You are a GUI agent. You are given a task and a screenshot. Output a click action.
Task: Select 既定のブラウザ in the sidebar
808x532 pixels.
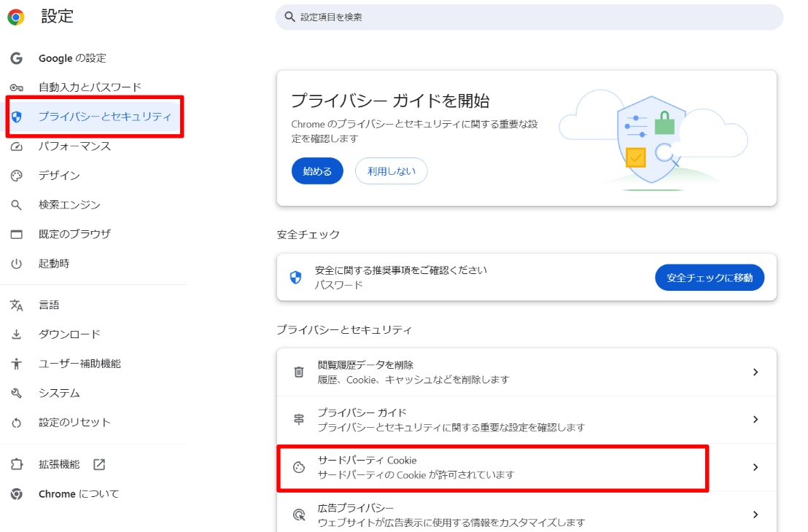[x=74, y=235]
